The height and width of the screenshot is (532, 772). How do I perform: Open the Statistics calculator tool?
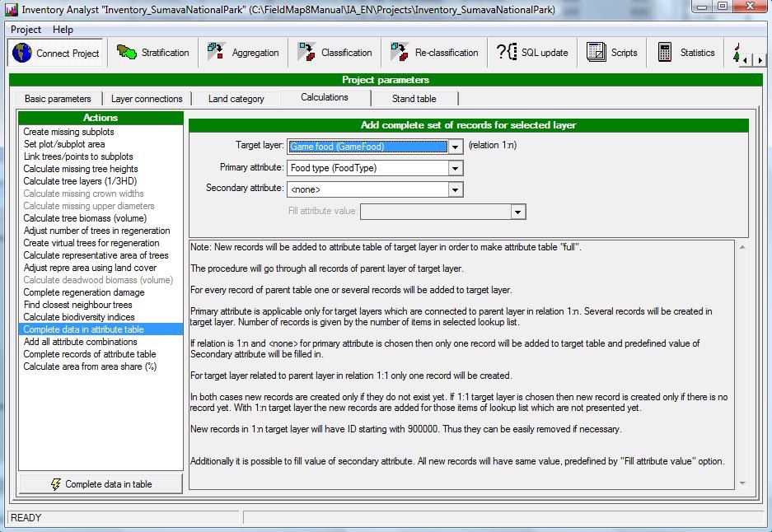[x=685, y=53]
